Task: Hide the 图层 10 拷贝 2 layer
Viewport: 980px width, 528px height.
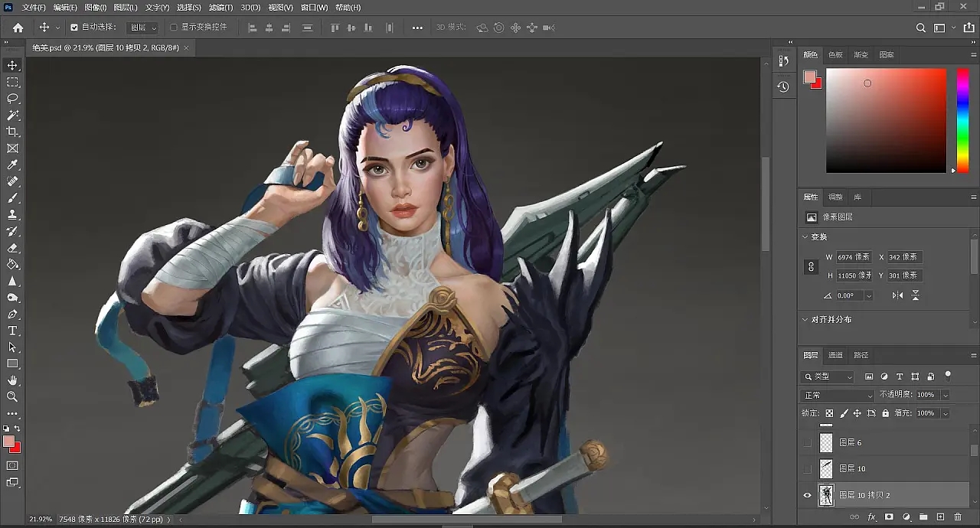Action: [807, 495]
